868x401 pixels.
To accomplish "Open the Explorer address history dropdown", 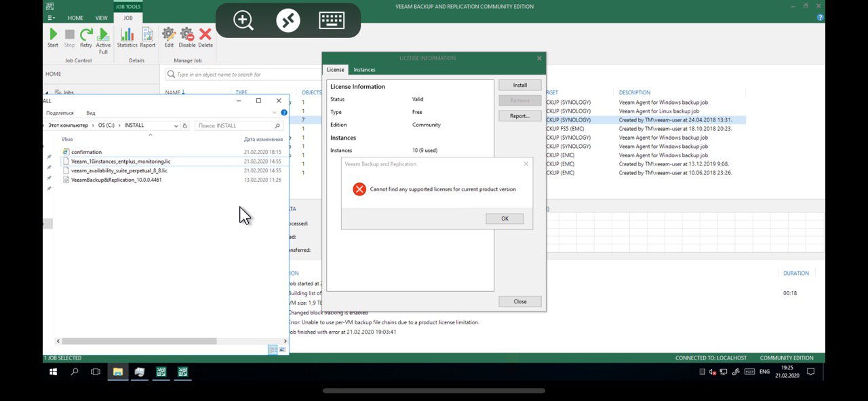I will click(176, 126).
